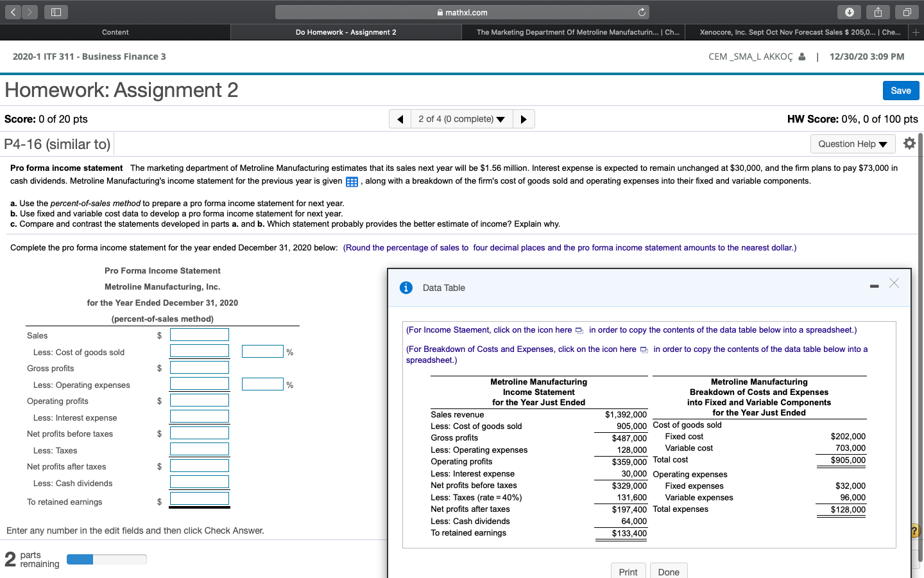
Task: Click the 64,000 cash dividends value
Action: tap(634, 521)
